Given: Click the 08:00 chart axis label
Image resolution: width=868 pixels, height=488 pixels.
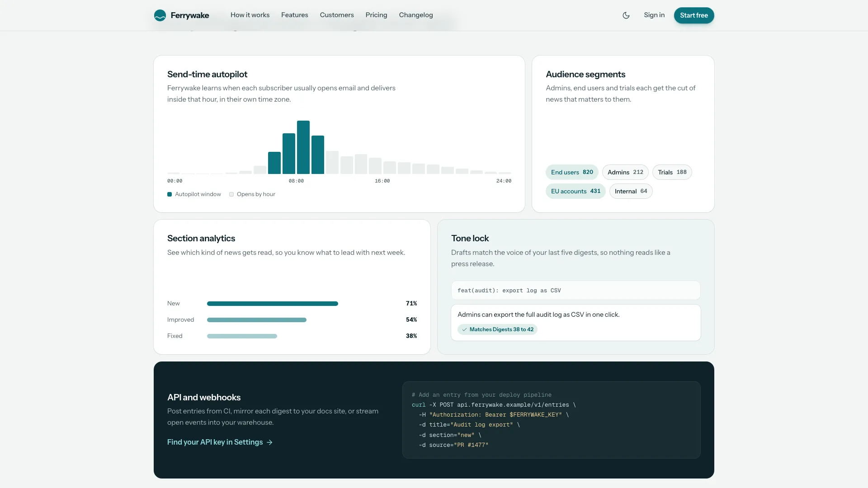Looking at the screenshot, I should click(x=296, y=181).
